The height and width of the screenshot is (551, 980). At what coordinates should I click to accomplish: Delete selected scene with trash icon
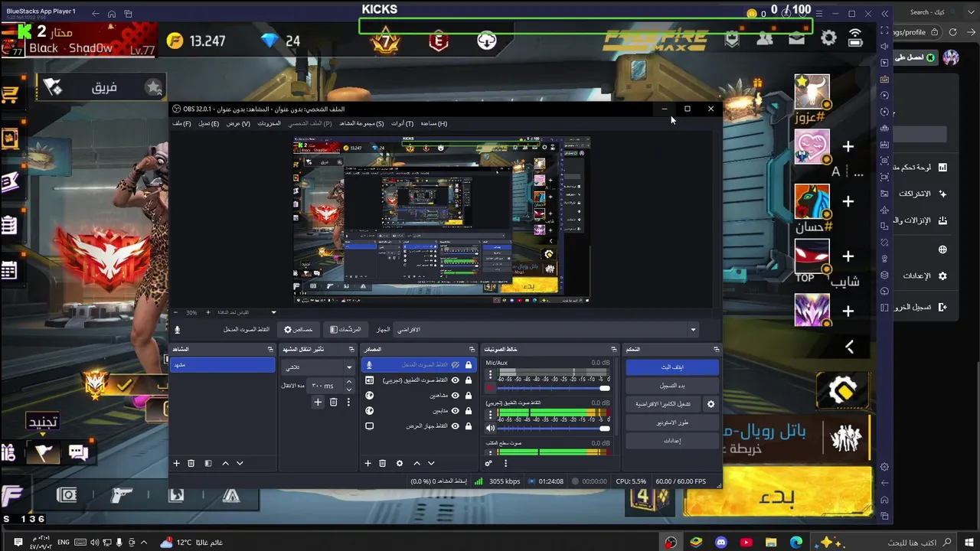pos(191,463)
